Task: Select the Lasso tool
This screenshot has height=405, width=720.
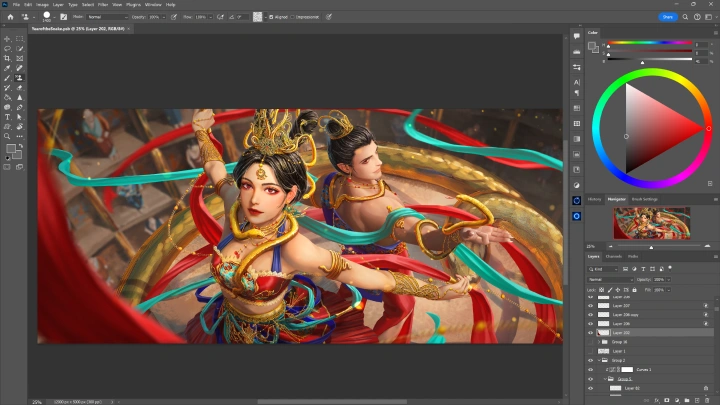Action: 7,49
